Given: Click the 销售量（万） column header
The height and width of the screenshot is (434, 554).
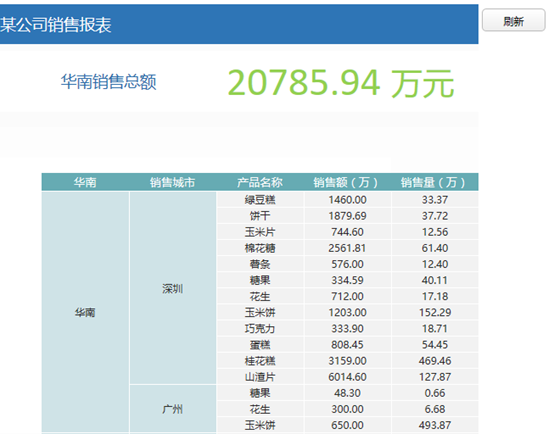Looking at the screenshot, I should click(x=435, y=182).
